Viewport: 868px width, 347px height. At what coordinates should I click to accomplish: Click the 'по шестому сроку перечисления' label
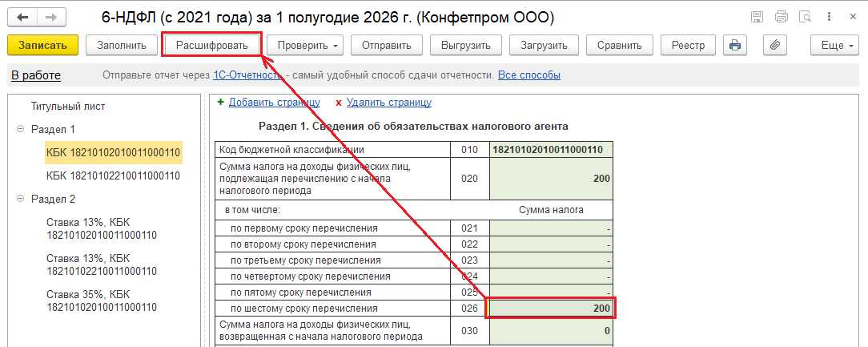[x=304, y=309]
